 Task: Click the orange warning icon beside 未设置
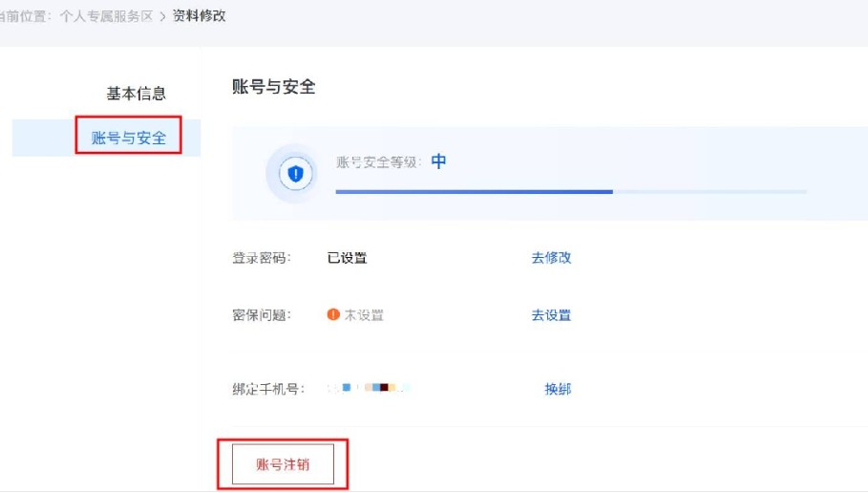pos(333,314)
